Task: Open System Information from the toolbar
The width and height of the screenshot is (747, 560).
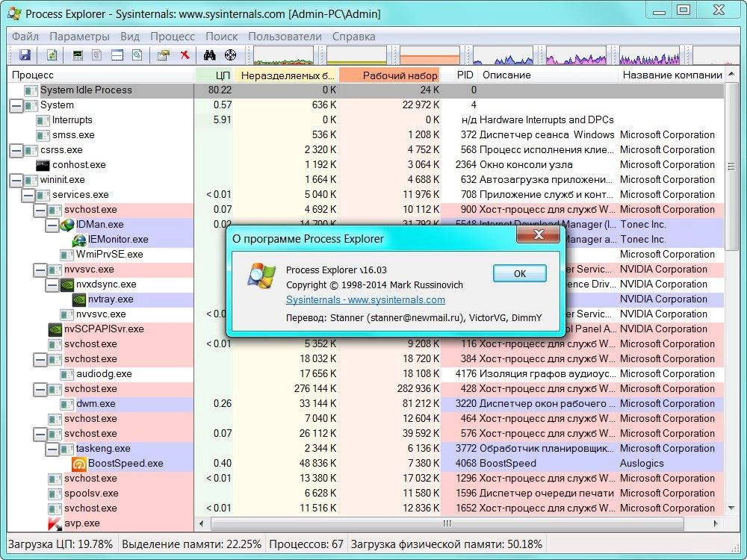Action: [77, 55]
